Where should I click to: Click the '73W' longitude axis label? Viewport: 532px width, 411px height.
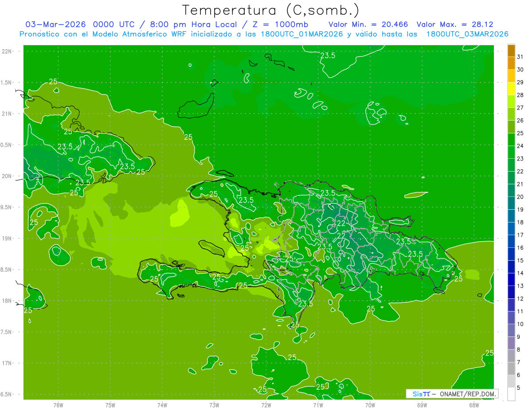click(x=214, y=405)
